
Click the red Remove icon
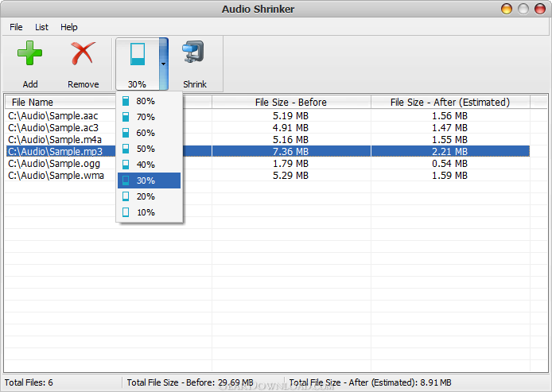[83, 53]
